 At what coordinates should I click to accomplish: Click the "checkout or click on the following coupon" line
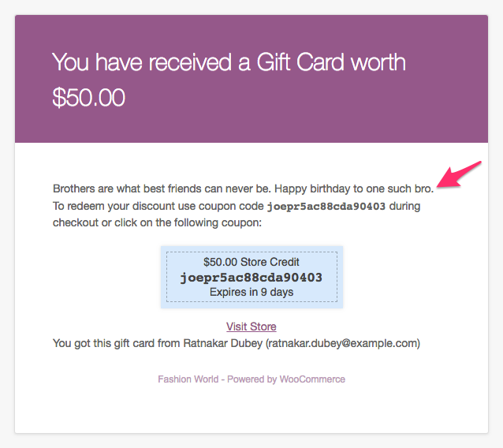[x=157, y=222]
